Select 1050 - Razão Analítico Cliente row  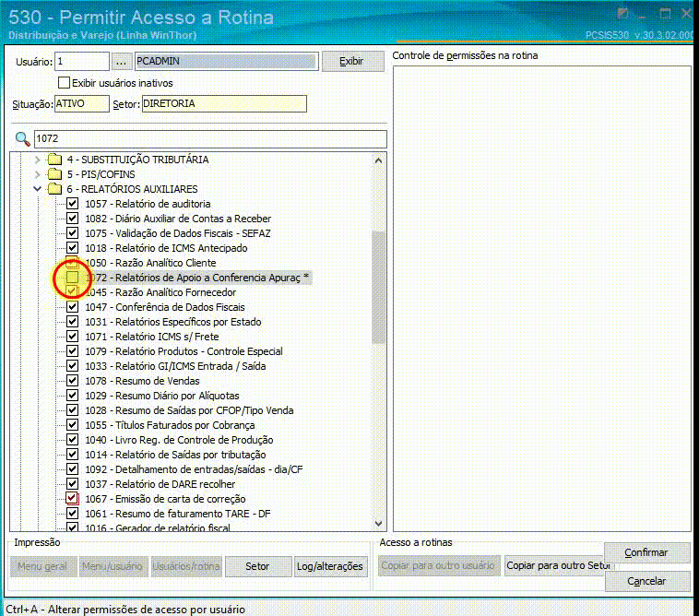pyautogui.click(x=150, y=263)
